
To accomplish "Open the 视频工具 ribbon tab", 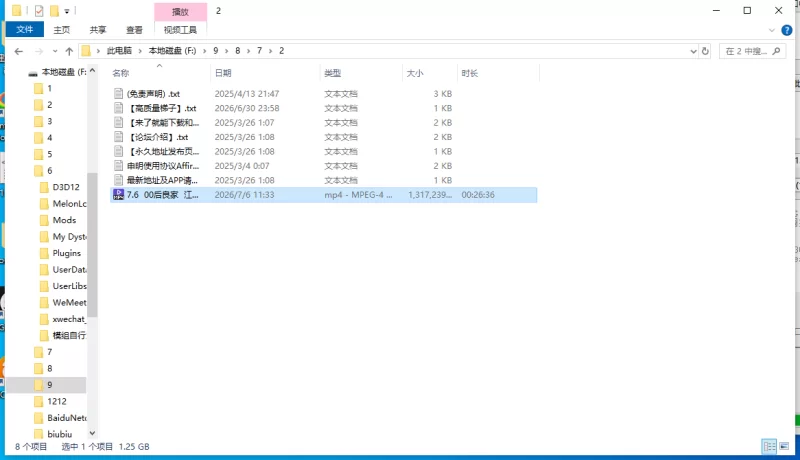I will pyautogui.click(x=180, y=30).
